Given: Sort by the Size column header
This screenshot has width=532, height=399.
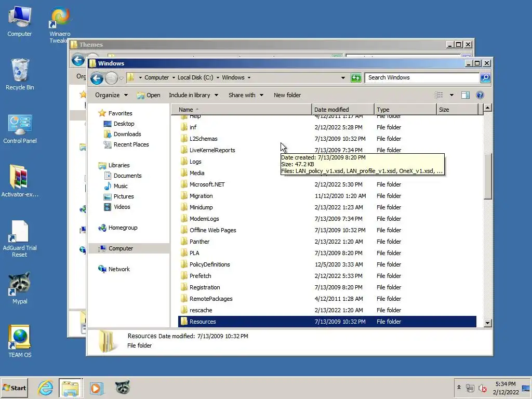Looking at the screenshot, I should 457,110.
